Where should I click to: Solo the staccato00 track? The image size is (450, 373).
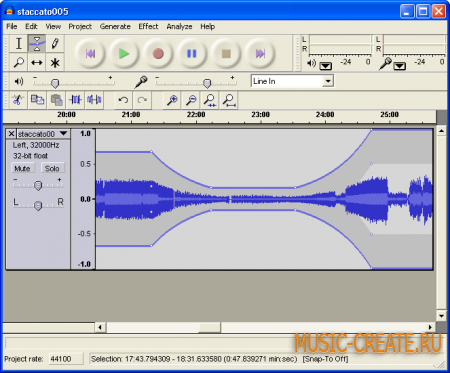(52, 168)
